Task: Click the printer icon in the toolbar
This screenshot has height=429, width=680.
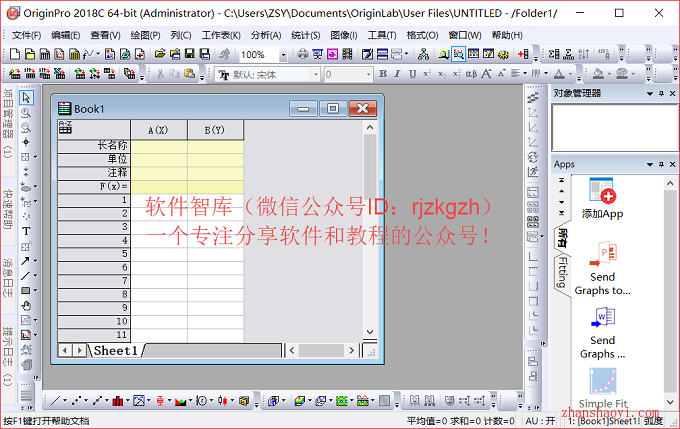Action: coord(303,54)
